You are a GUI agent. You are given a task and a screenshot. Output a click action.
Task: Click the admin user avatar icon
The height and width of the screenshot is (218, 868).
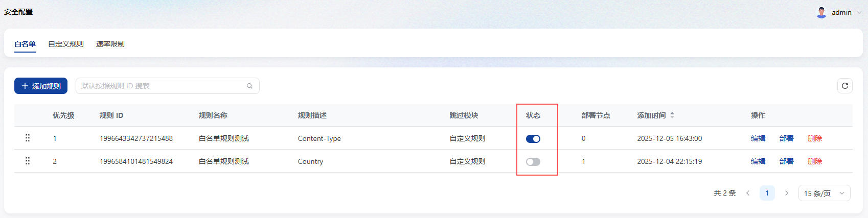pyautogui.click(x=821, y=12)
